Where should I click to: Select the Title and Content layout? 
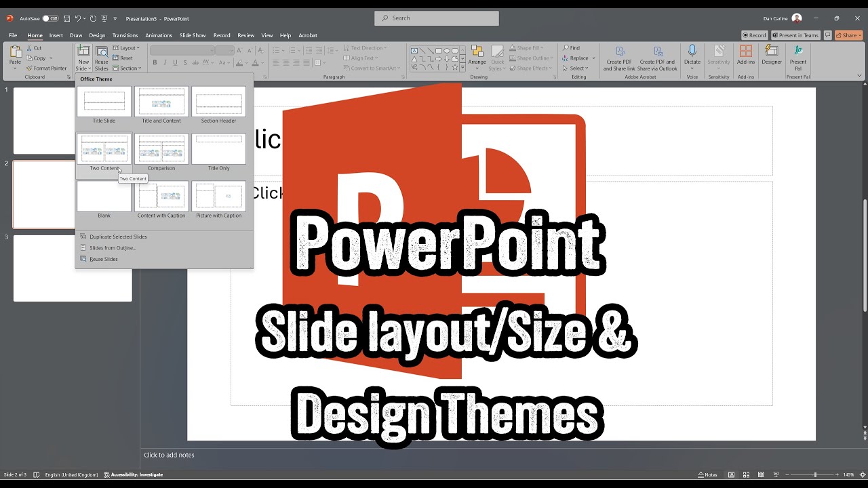161,105
